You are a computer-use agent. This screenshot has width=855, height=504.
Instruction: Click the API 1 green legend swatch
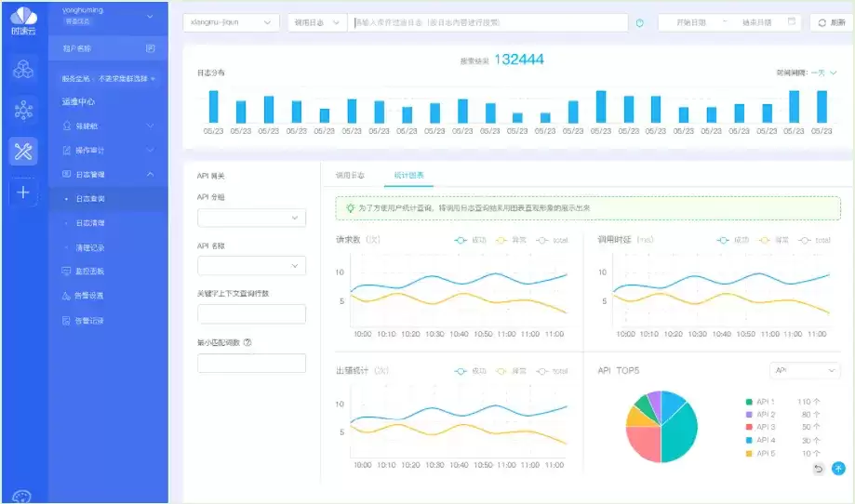pos(749,402)
